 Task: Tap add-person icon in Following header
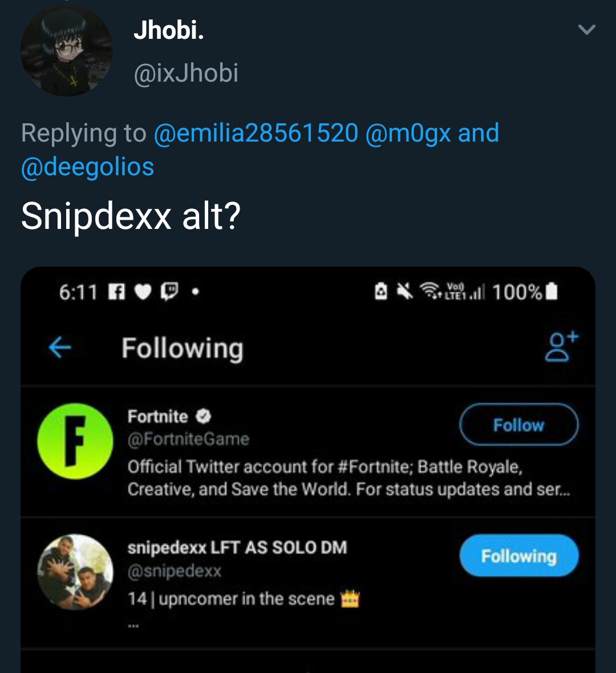561,347
